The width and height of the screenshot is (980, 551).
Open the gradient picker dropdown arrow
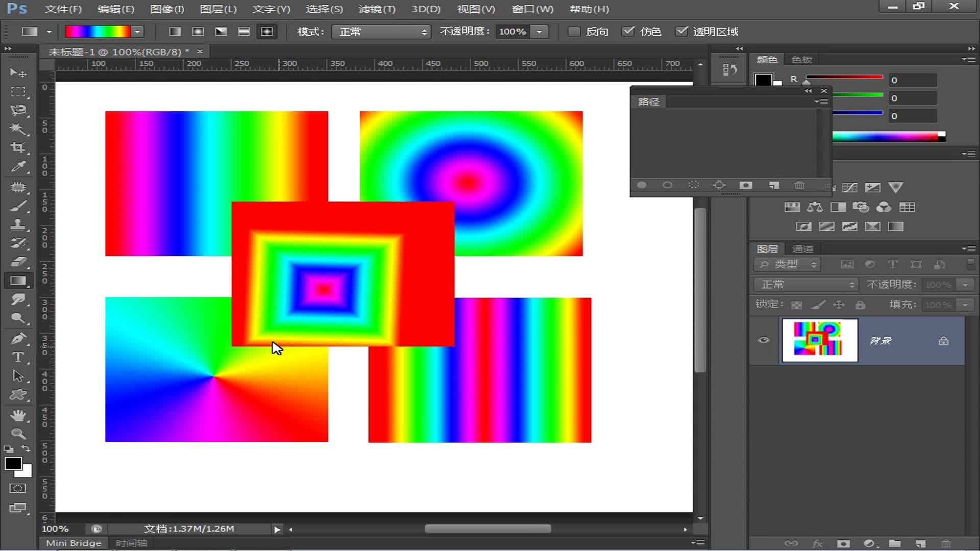(x=137, y=32)
